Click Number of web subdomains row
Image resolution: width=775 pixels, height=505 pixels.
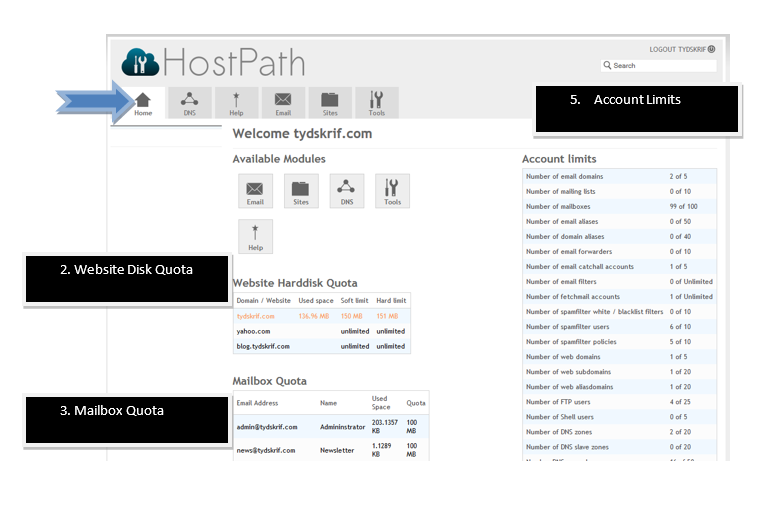[619, 372]
